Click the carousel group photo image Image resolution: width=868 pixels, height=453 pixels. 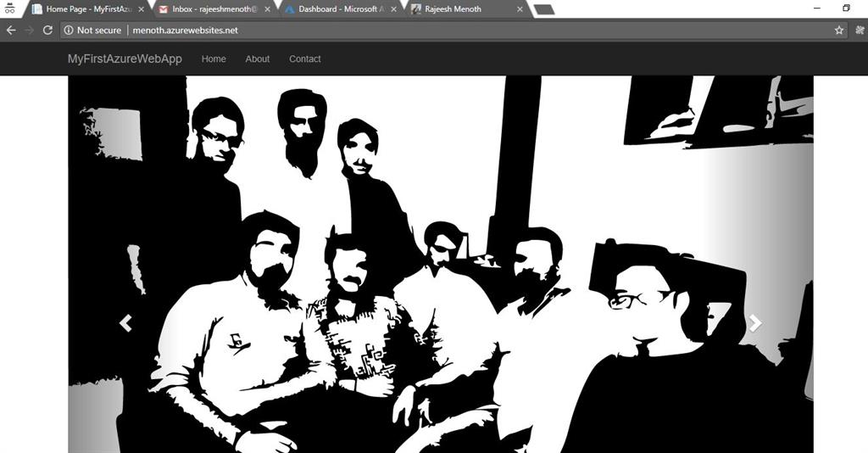tap(441, 264)
